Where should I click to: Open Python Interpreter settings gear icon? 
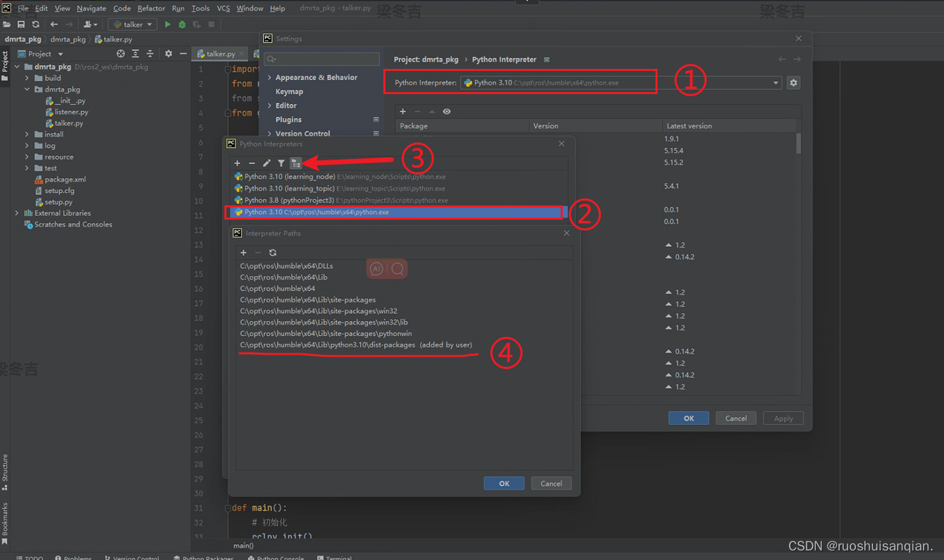[793, 82]
